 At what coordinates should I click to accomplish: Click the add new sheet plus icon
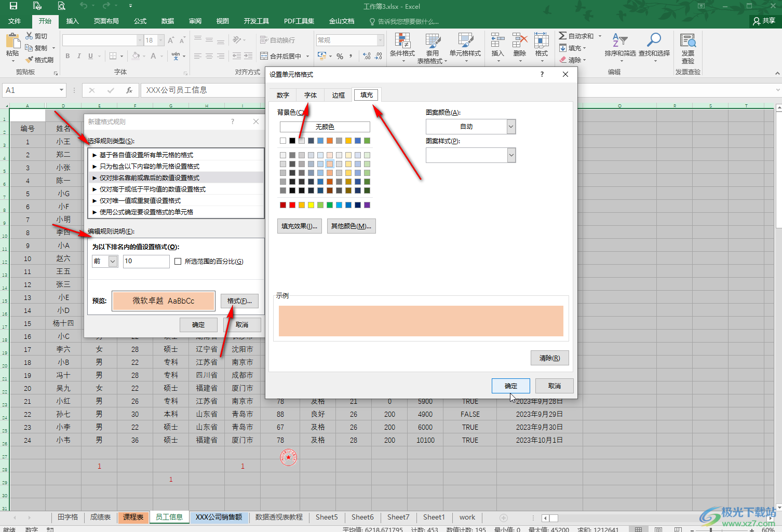(x=503, y=517)
